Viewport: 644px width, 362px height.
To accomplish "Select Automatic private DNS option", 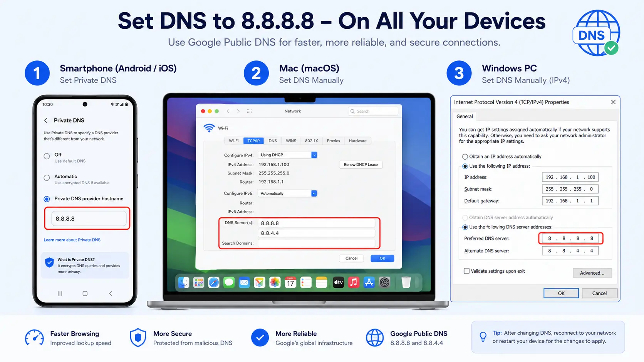I will (x=47, y=178).
